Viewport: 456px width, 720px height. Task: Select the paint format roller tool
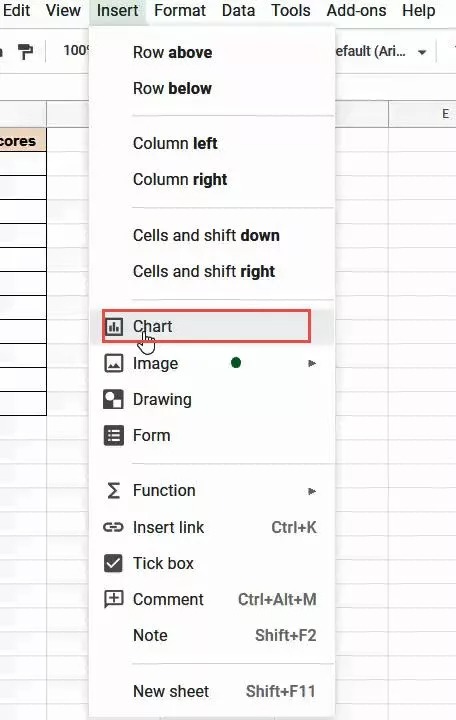(x=25, y=51)
